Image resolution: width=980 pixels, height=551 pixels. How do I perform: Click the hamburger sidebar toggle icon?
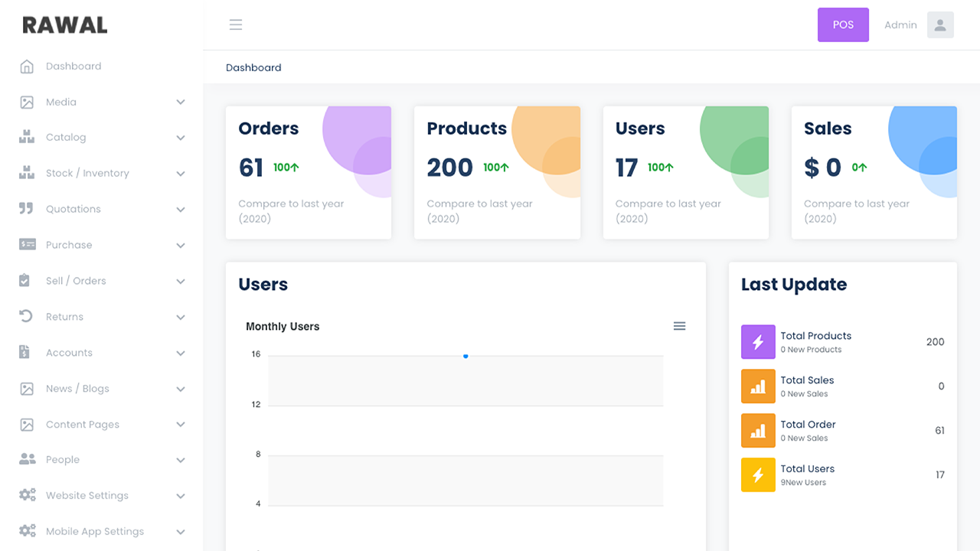coord(236,24)
